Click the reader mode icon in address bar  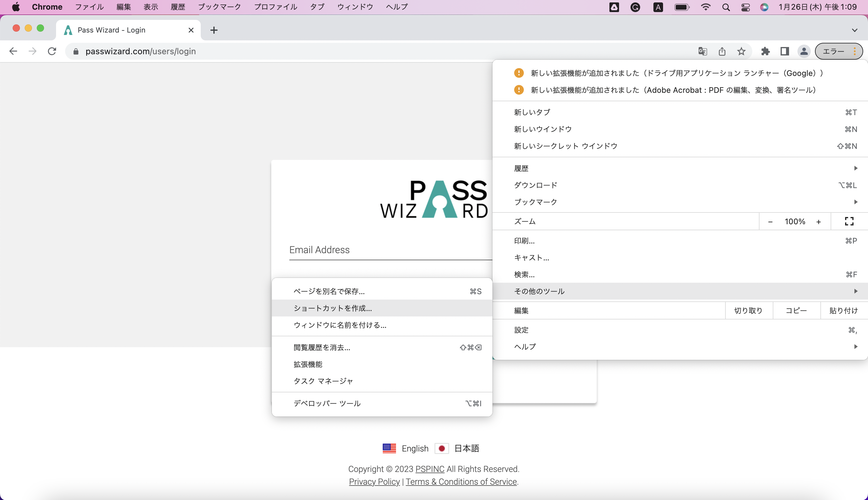784,51
